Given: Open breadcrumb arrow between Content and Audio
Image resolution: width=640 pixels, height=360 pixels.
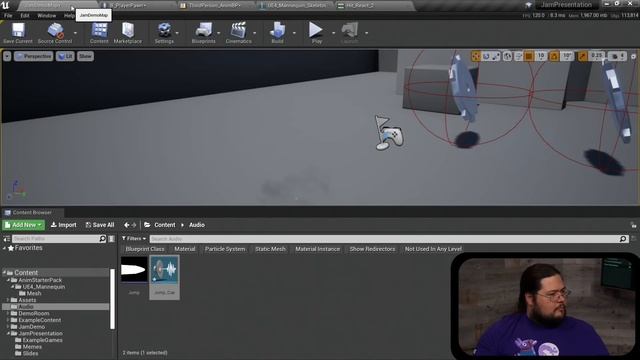Looking at the screenshot, I should tap(182, 225).
